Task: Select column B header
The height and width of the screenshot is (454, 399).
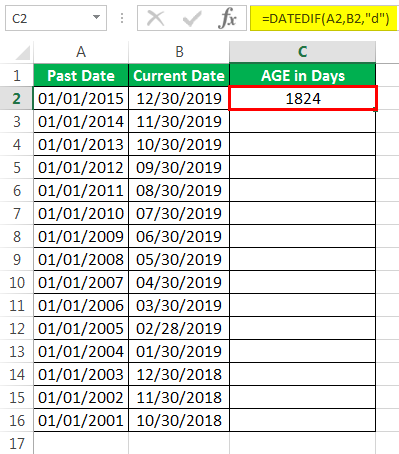Action: point(179,52)
